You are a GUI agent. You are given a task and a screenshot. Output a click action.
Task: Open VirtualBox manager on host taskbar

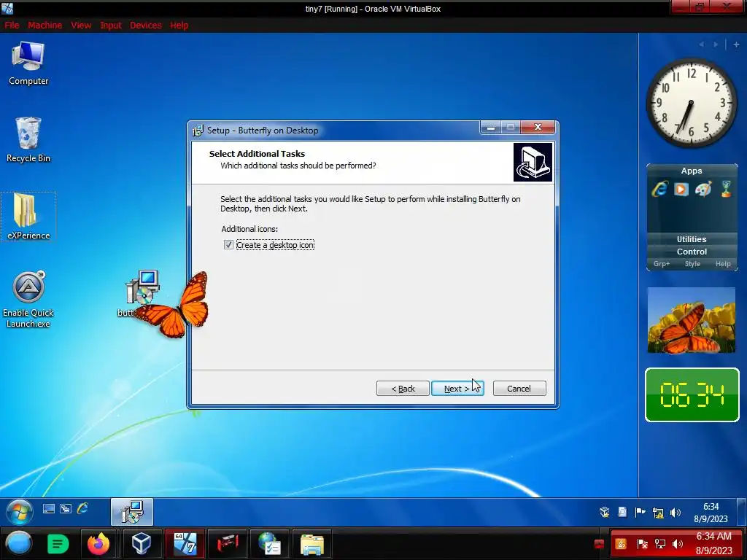pyautogui.click(x=142, y=544)
